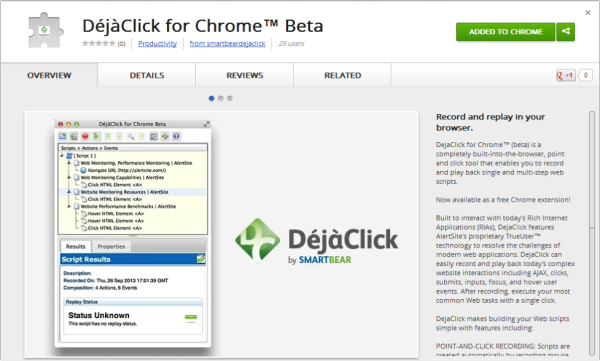
Task: Open the Results tab in preview
Action: pos(75,247)
